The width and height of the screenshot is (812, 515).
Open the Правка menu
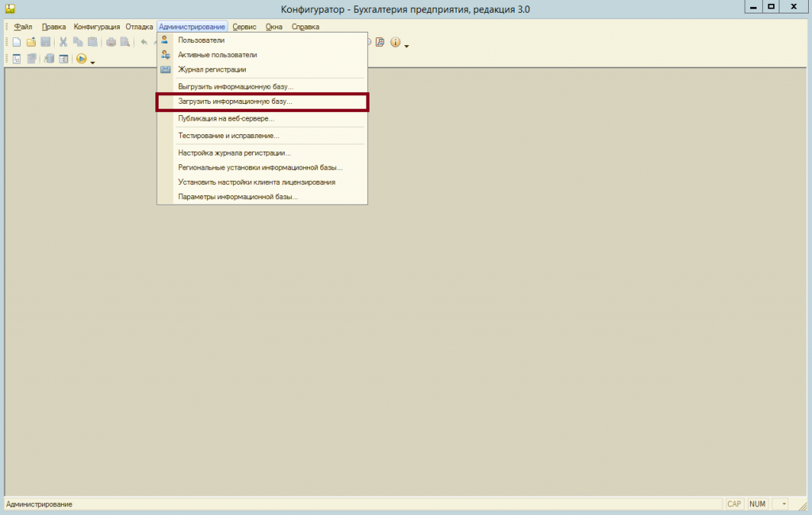(x=54, y=27)
